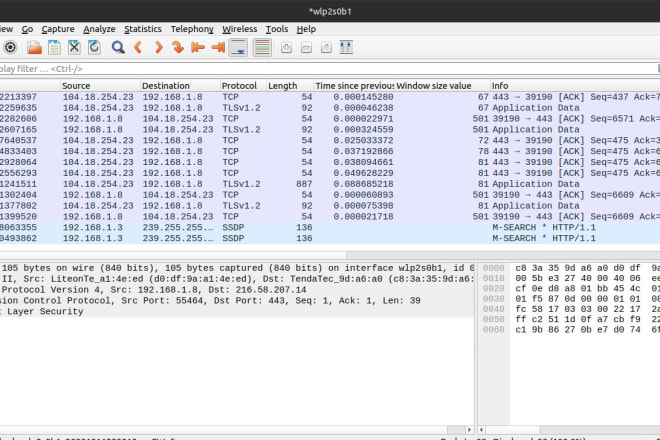Go forward in packet history arrow
This screenshot has height=440, width=660.
click(158, 47)
